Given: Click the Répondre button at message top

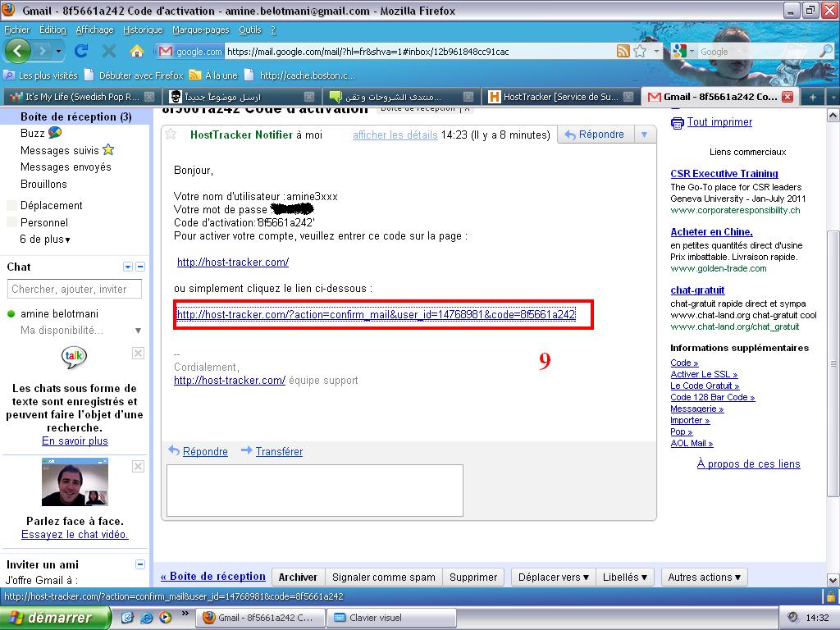Looking at the screenshot, I should (596, 135).
